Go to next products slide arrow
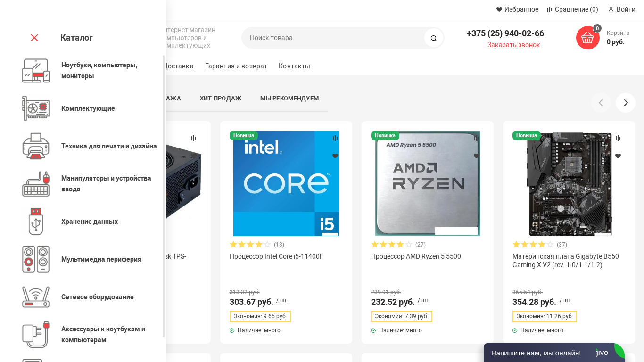 [x=626, y=103]
